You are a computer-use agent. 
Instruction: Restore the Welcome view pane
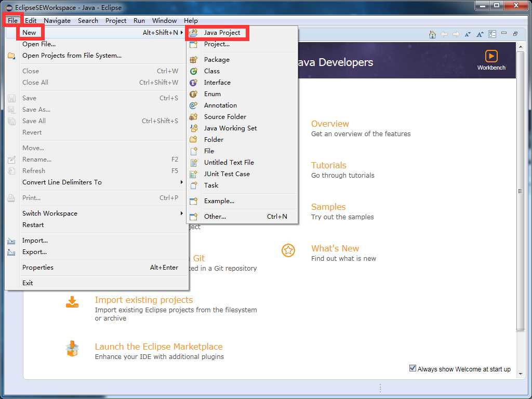coord(515,34)
